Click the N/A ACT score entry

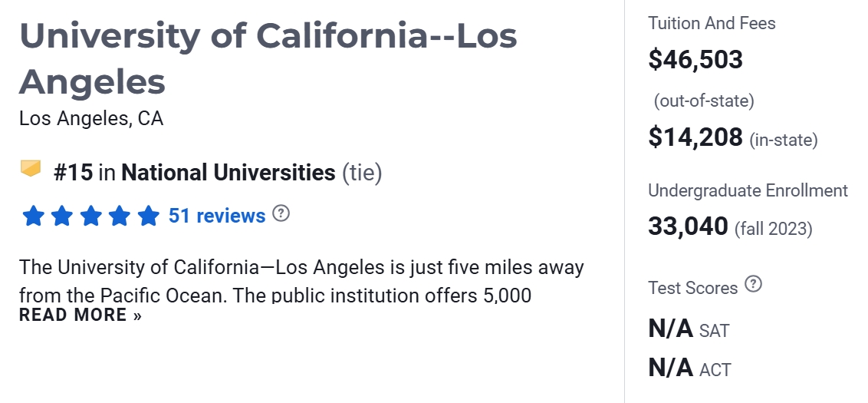(689, 368)
